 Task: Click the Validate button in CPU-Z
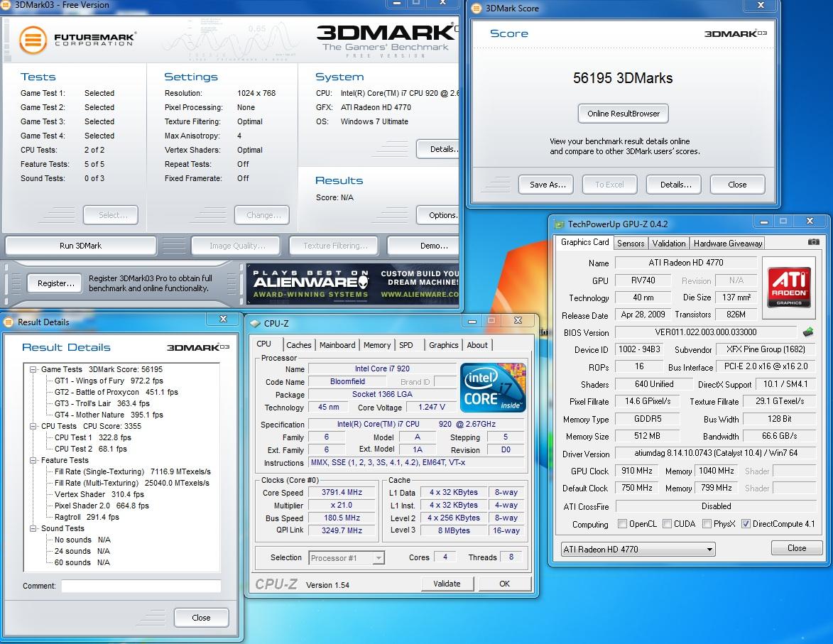(x=447, y=584)
